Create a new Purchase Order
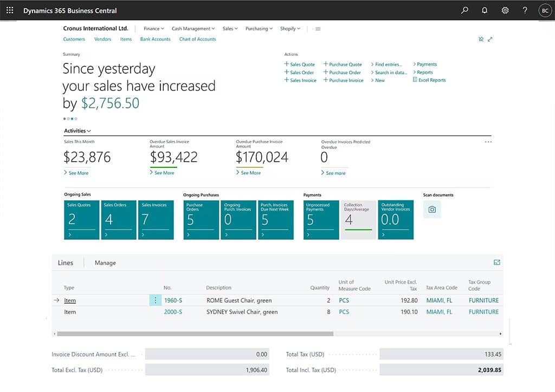 click(x=342, y=72)
